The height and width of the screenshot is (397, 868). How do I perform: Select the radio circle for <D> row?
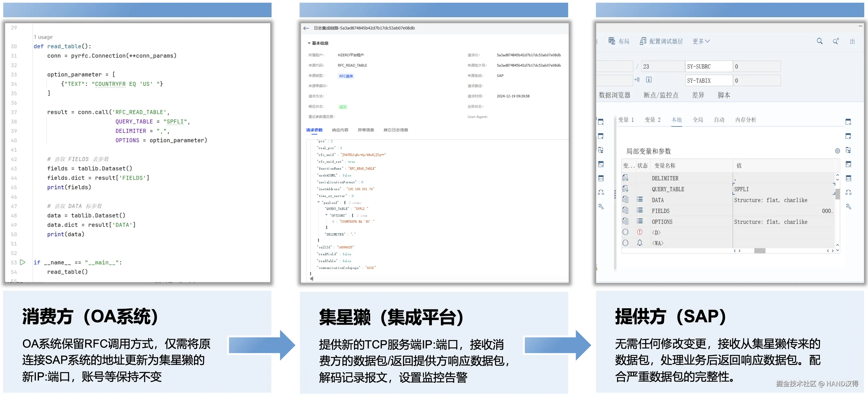click(x=625, y=232)
